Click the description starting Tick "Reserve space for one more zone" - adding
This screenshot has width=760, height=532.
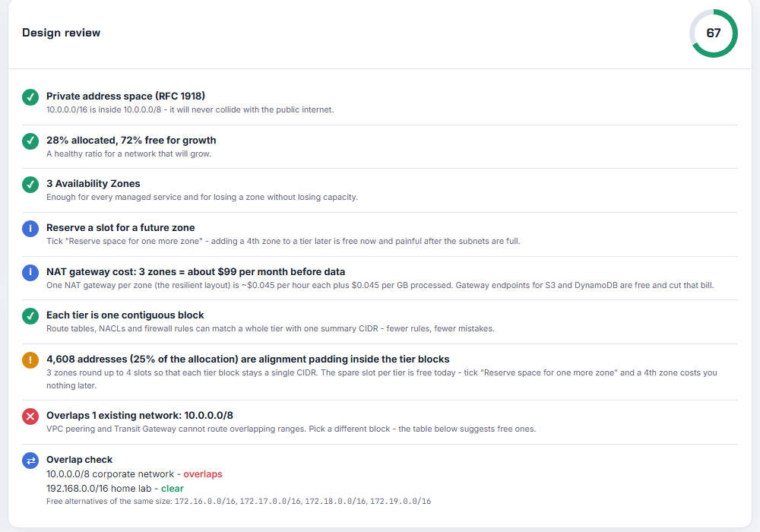pyautogui.click(x=283, y=241)
